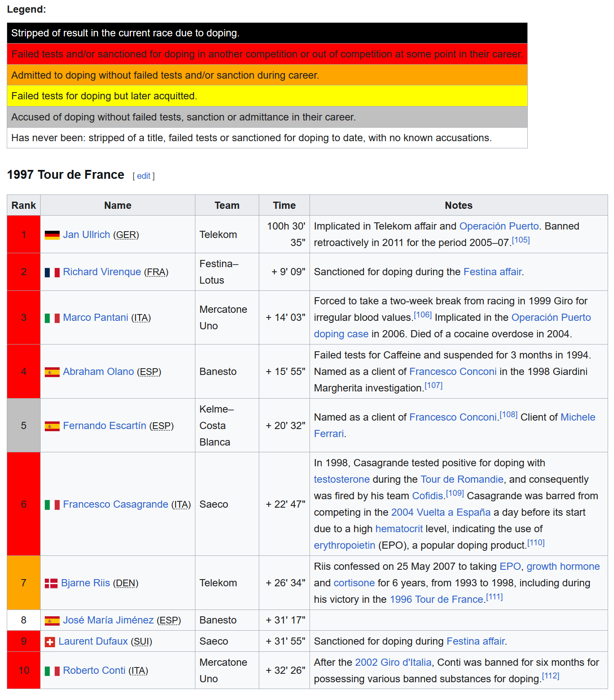614x700 pixels.
Task: Jump to citation [111]
Action: [494, 597]
